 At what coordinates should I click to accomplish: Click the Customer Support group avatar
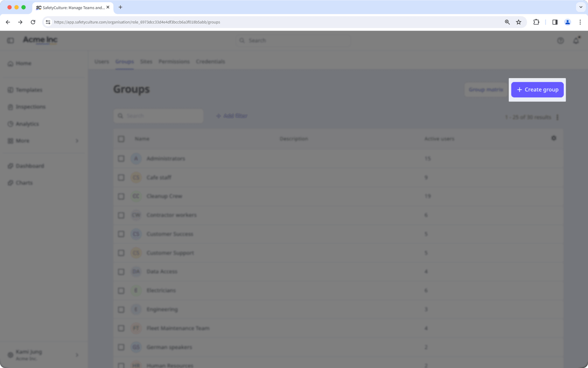[x=136, y=253]
